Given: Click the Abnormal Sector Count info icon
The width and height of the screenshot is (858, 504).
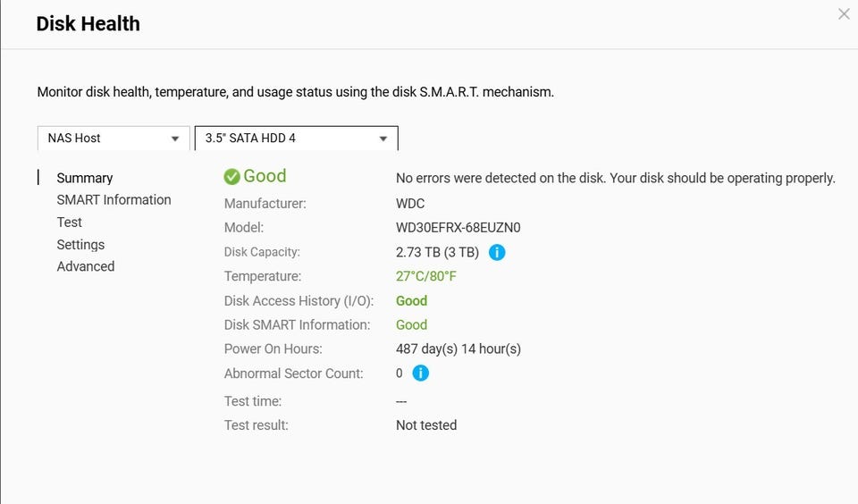Looking at the screenshot, I should (x=420, y=374).
